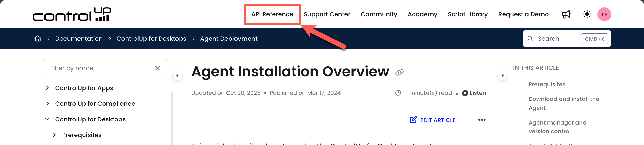Expand the Prerequisites subcategory chevron
The width and height of the screenshot is (644, 145).
55,135
